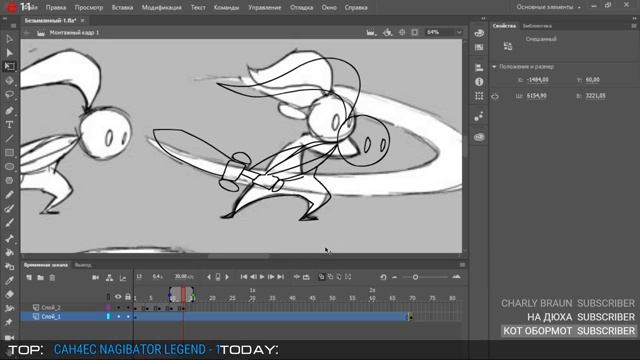640x360 pixels.
Task: Create a new layer folder
Action: [x=40, y=278]
